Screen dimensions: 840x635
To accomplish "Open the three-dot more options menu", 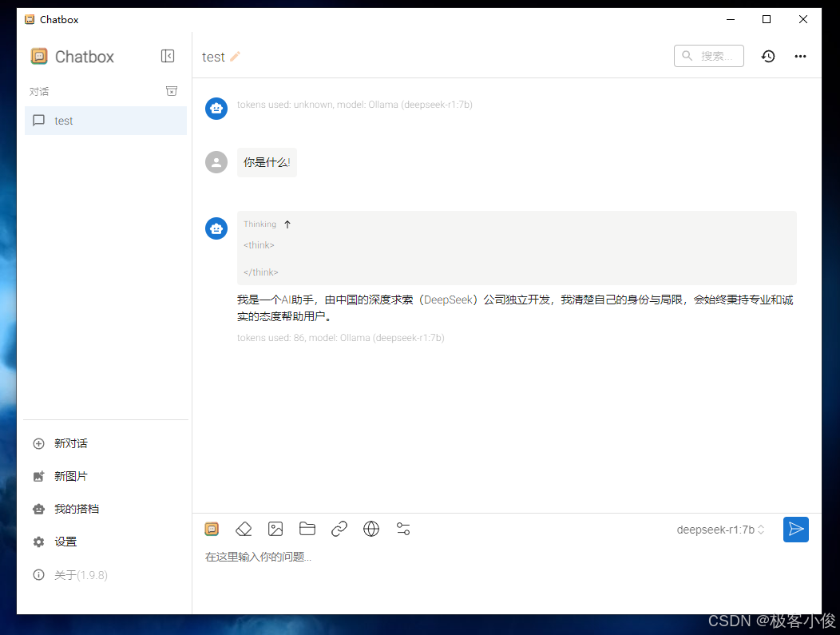I will tap(800, 56).
